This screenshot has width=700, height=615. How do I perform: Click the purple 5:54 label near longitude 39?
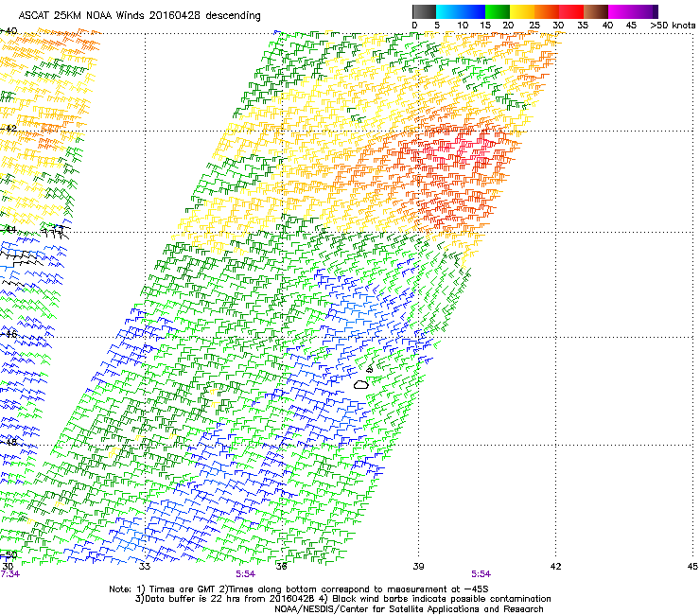click(x=481, y=574)
